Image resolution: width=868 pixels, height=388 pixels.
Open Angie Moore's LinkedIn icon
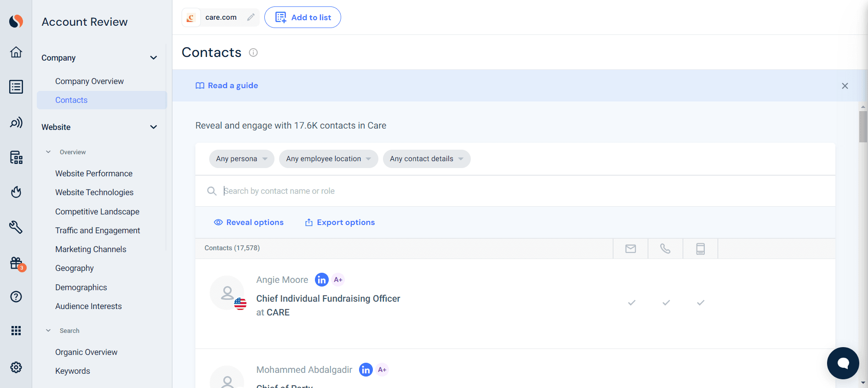322,280
